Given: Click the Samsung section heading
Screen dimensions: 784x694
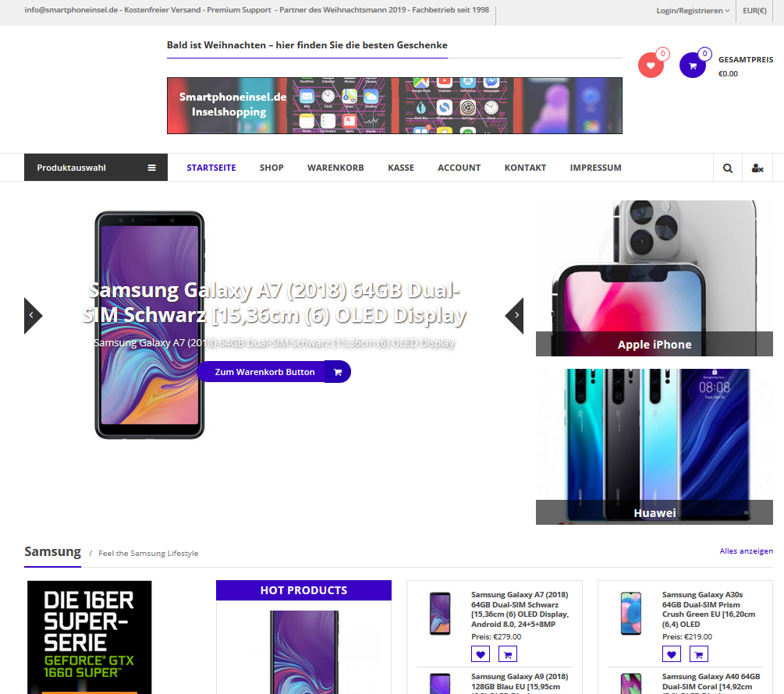Looking at the screenshot, I should [x=52, y=551].
